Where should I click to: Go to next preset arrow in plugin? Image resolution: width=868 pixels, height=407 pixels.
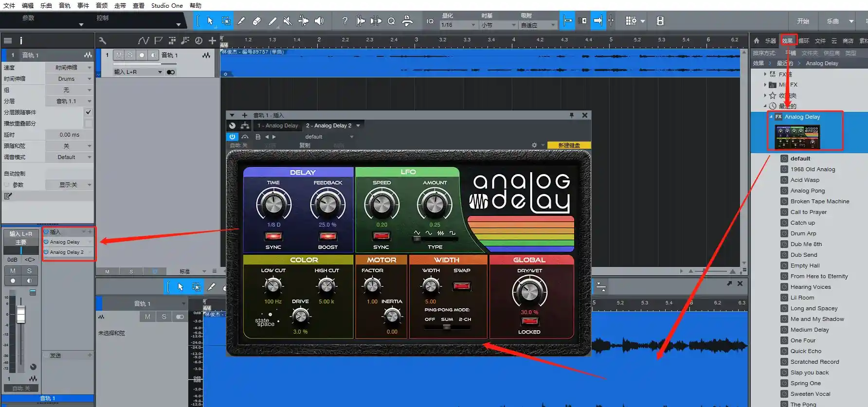point(274,137)
